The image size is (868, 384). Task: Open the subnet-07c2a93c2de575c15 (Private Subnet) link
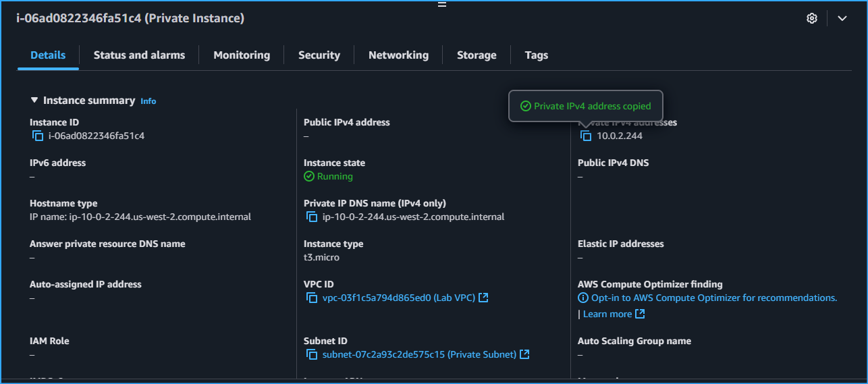(x=420, y=354)
